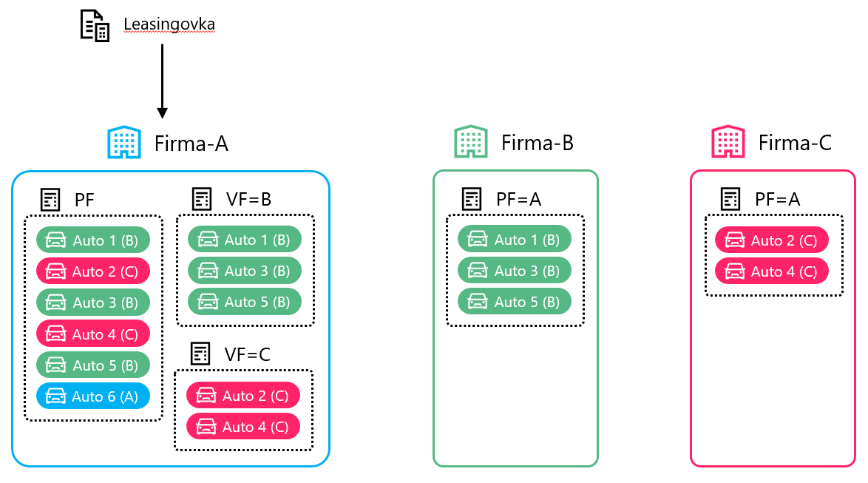Select the blue Auto 6 (A) pill

tap(92, 396)
